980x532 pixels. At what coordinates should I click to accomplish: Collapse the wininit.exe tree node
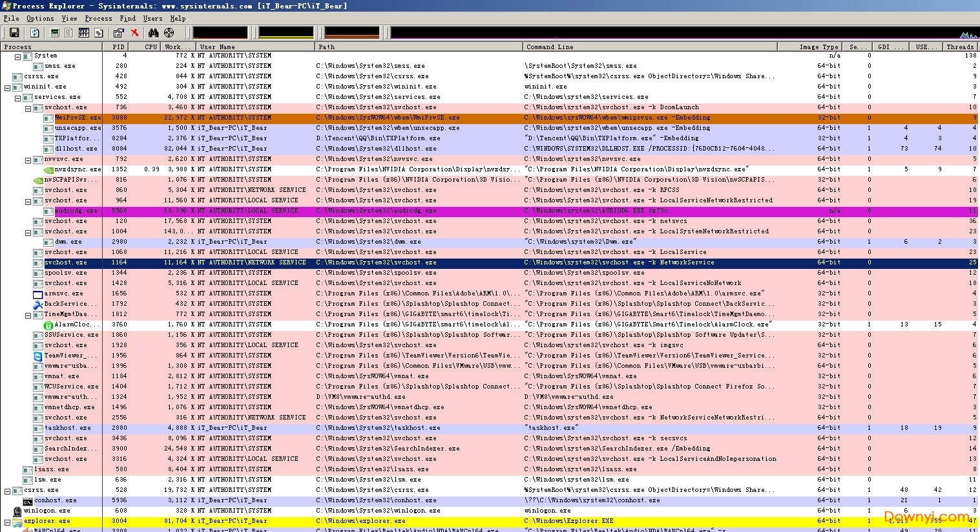click(8, 87)
